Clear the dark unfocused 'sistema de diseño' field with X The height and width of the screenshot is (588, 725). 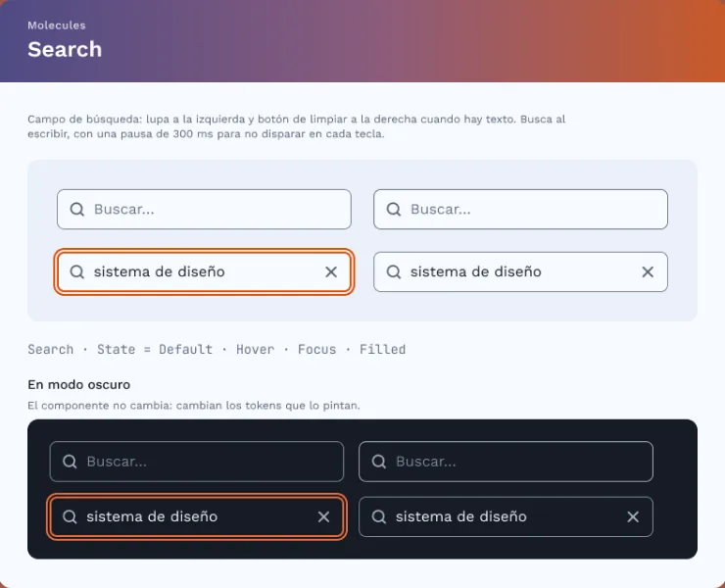click(633, 516)
